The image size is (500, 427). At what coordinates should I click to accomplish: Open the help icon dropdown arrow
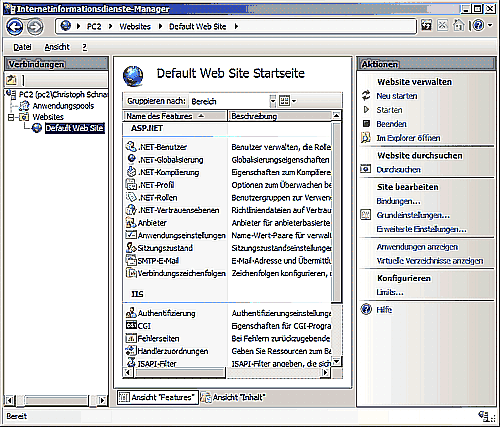coord(490,25)
